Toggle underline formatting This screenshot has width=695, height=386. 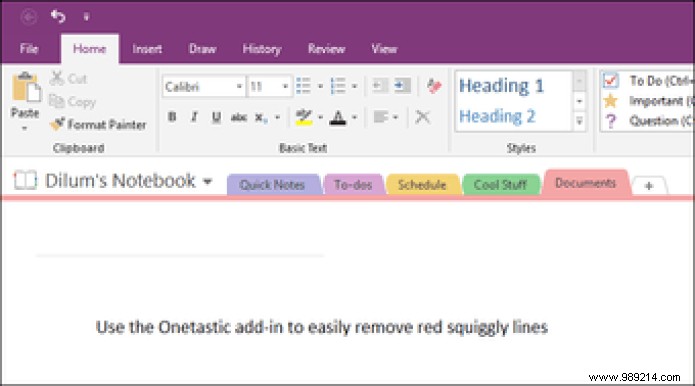216,117
